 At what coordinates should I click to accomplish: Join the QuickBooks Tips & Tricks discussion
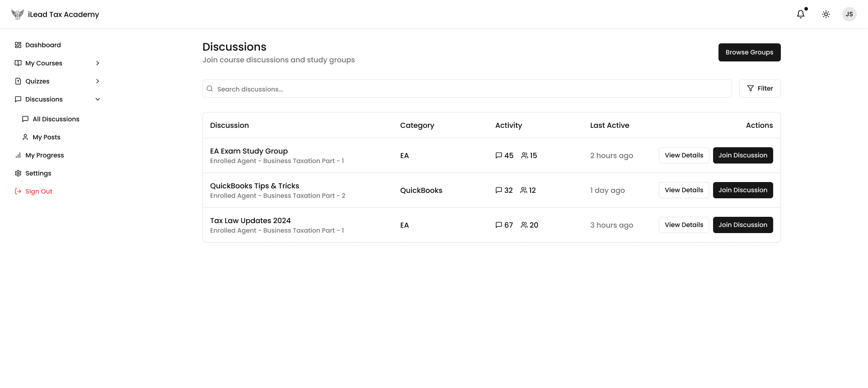pyautogui.click(x=742, y=190)
